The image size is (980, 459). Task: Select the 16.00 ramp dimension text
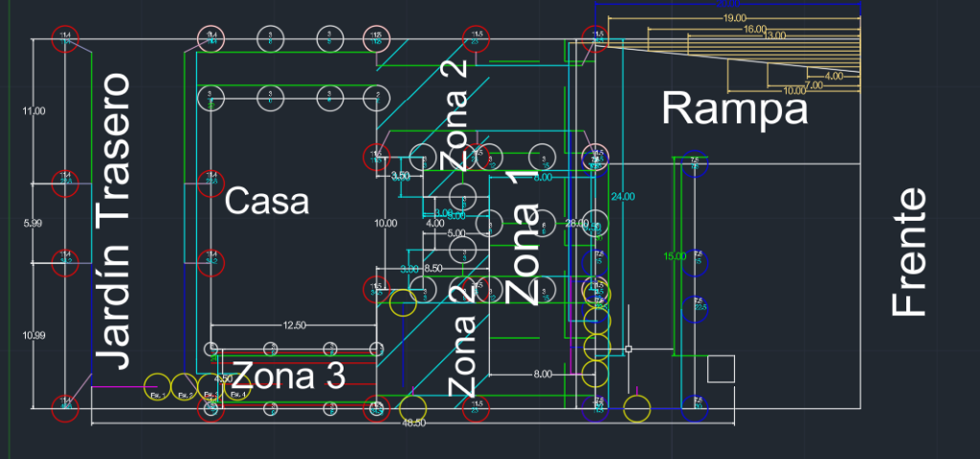[755, 30]
